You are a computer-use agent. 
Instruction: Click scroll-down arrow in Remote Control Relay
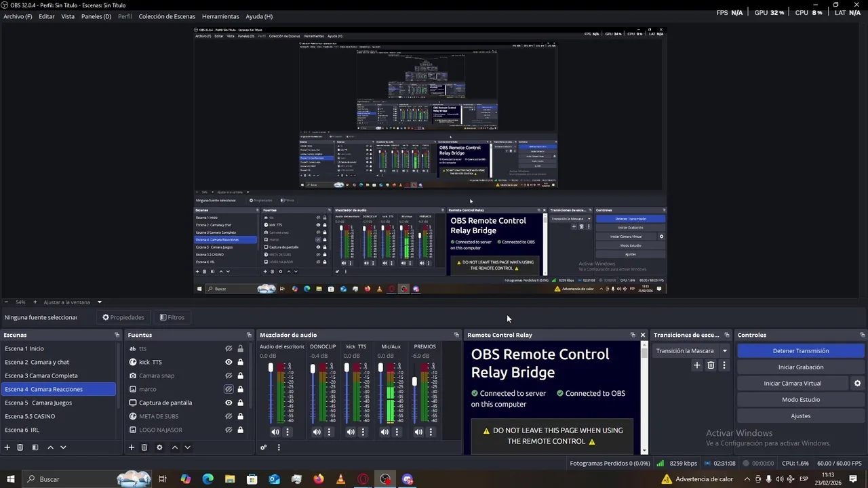644,451
